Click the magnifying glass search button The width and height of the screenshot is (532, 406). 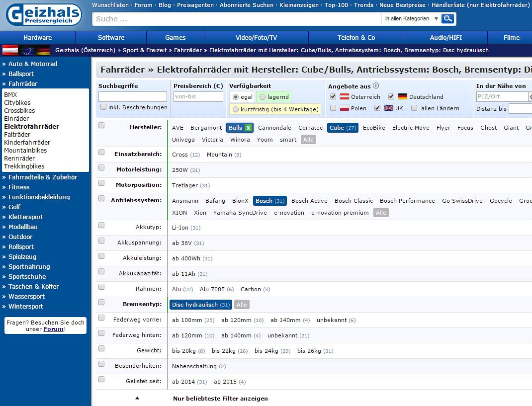[x=448, y=19]
